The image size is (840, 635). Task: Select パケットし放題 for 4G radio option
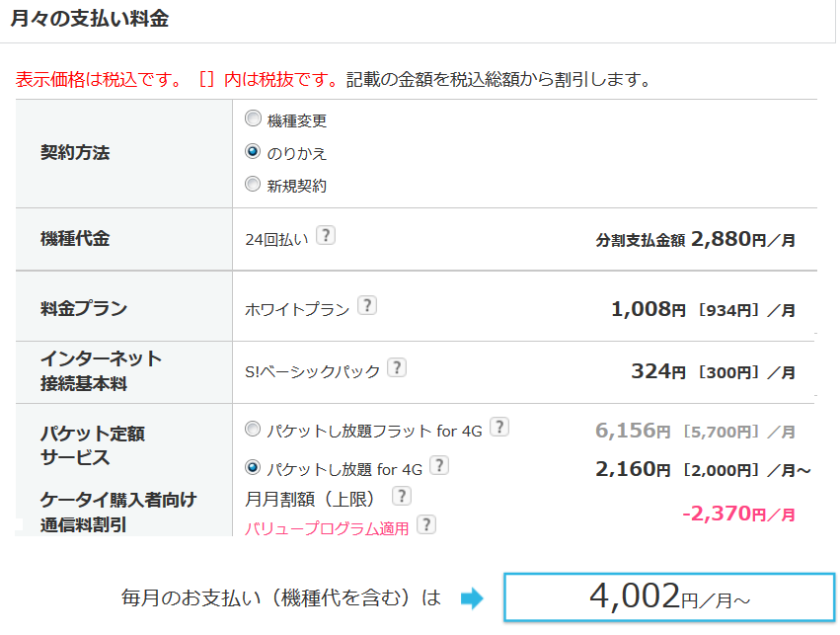coord(253,467)
